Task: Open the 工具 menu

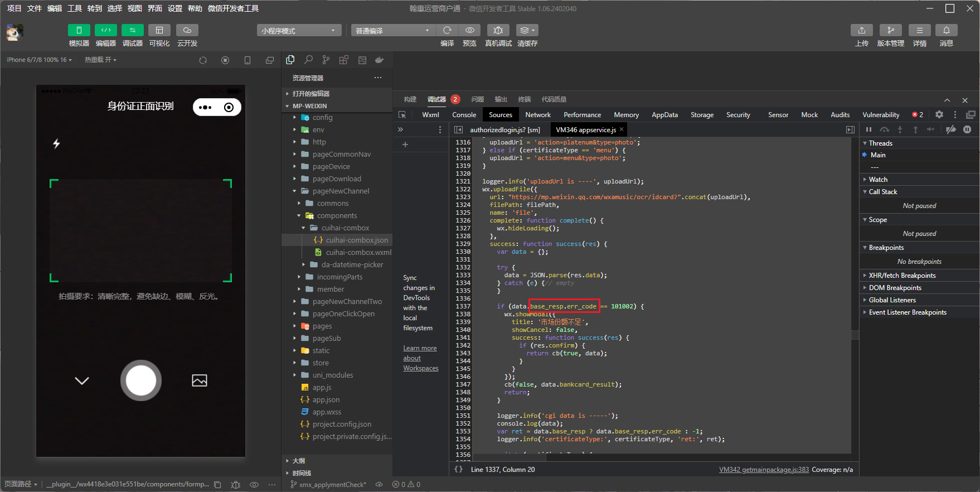Action: click(x=75, y=8)
